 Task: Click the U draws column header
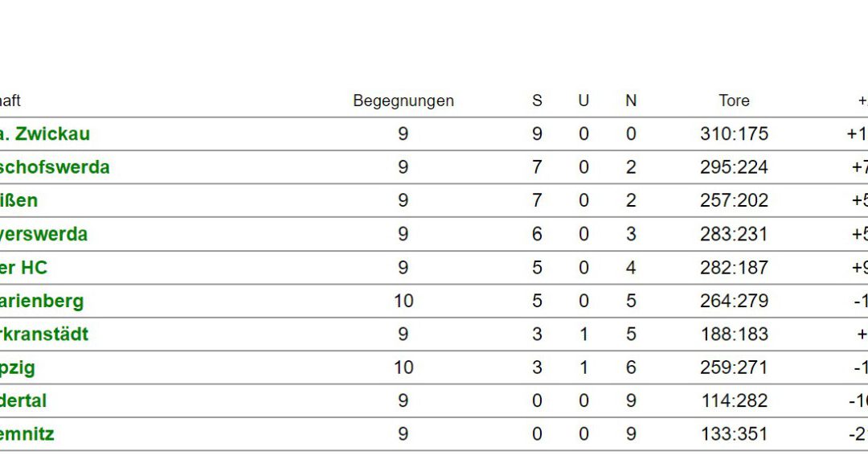click(583, 101)
